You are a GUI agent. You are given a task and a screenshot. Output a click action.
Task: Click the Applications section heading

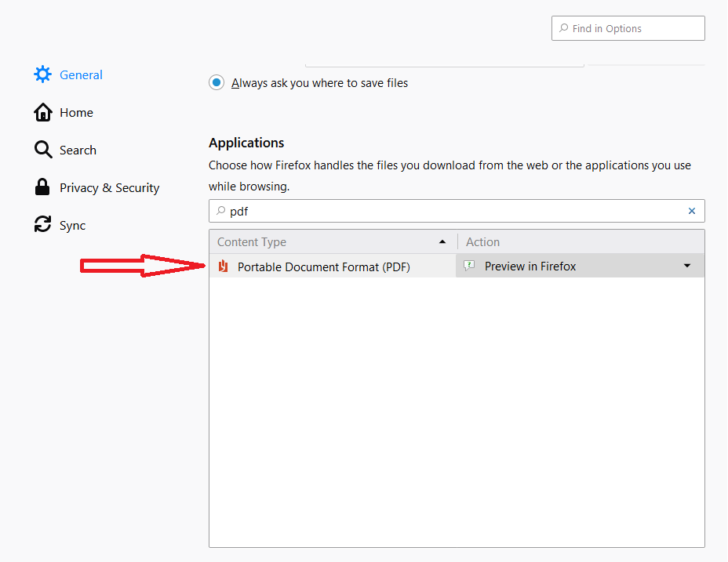tap(246, 143)
